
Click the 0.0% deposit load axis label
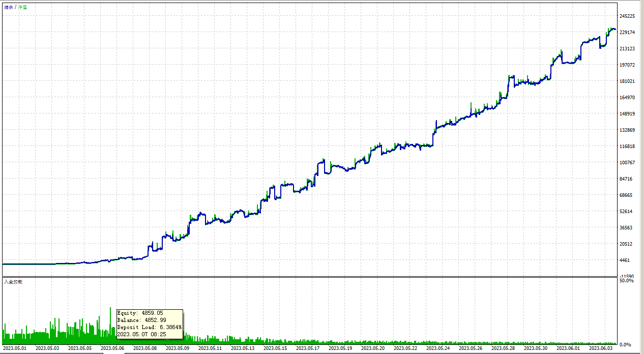[626, 345]
